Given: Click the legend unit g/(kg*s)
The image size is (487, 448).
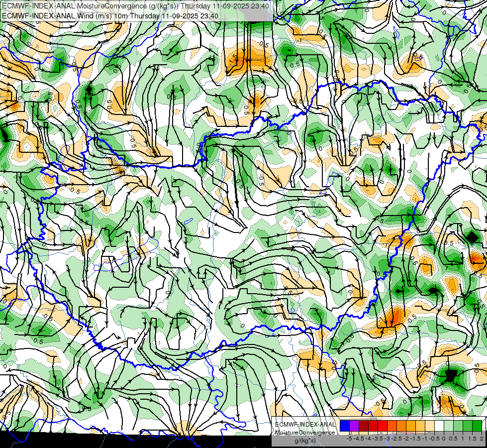Looking at the screenshot, I should (x=305, y=441).
